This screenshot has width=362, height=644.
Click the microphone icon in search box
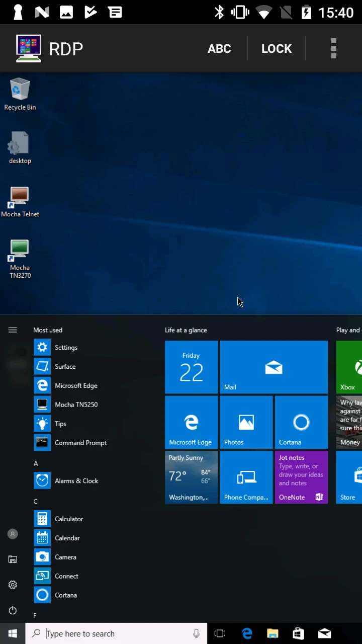pyautogui.click(x=196, y=633)
